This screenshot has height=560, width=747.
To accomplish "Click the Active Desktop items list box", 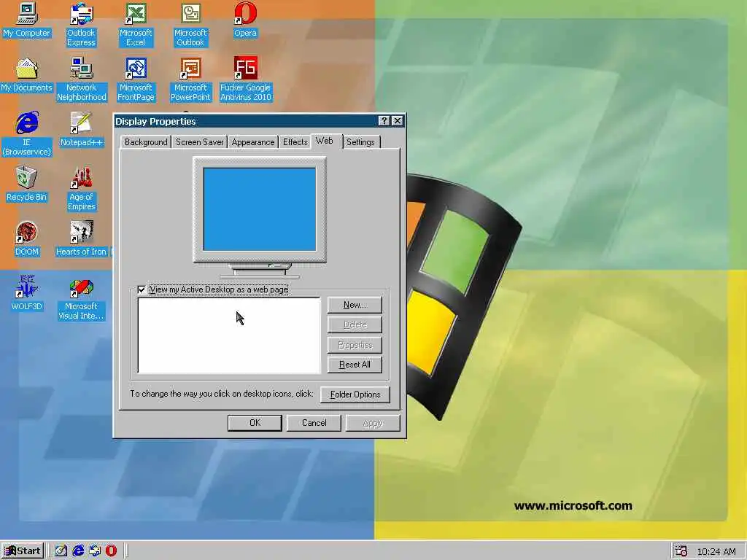I will coord(229,335).
